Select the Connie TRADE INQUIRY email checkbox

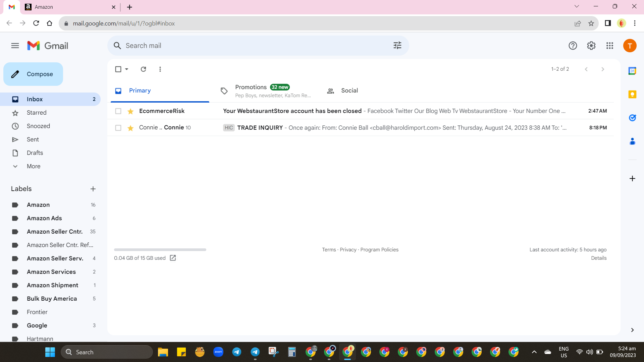point(118,128)
